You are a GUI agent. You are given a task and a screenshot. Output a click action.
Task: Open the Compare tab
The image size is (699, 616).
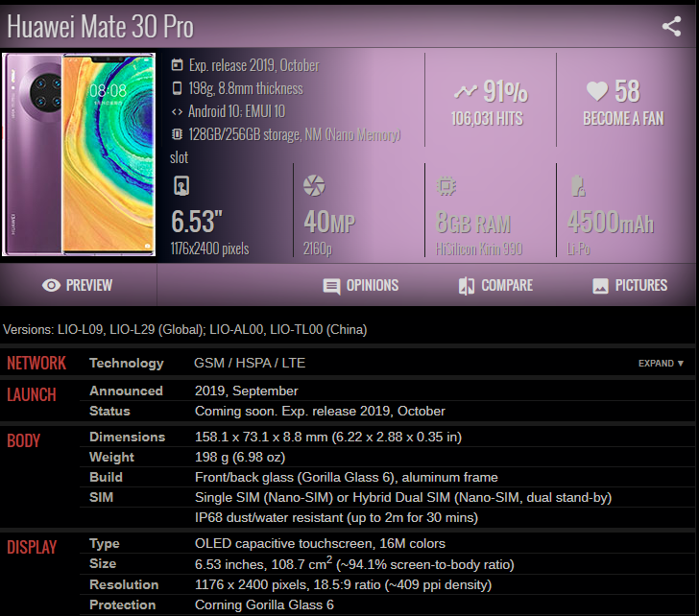click(495, 285)
